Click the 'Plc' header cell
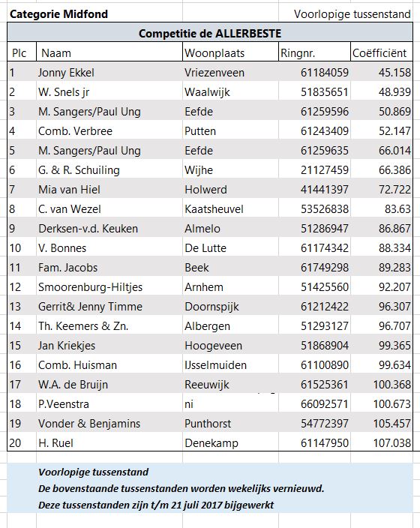420x528 pixels. (22, 52)
